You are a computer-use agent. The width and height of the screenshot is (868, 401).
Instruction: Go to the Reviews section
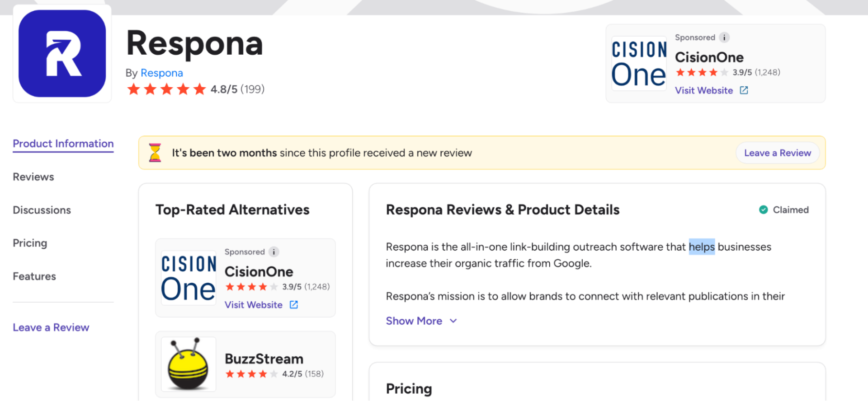click(33, 177)
